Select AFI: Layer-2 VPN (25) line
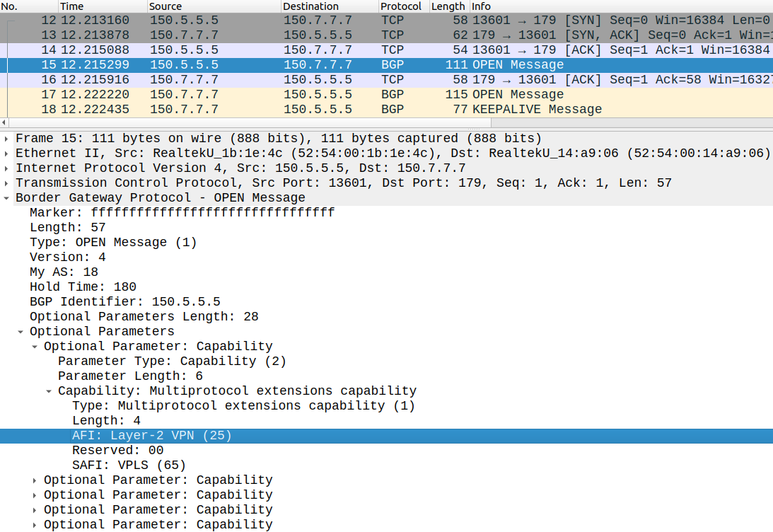Viewport: 773px width, 532px height. [386, 436]
